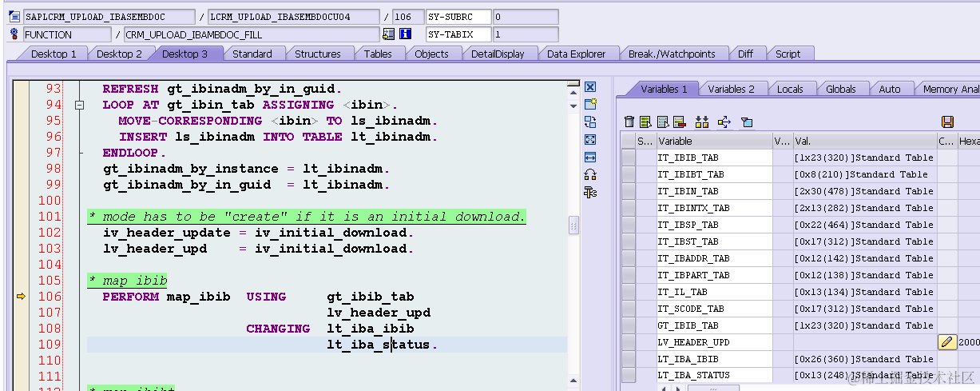The width and height of the screenshot is (980, 391).
Task: Click the Hexa column header
Action: pyautogui.click(x=968, y=142)
